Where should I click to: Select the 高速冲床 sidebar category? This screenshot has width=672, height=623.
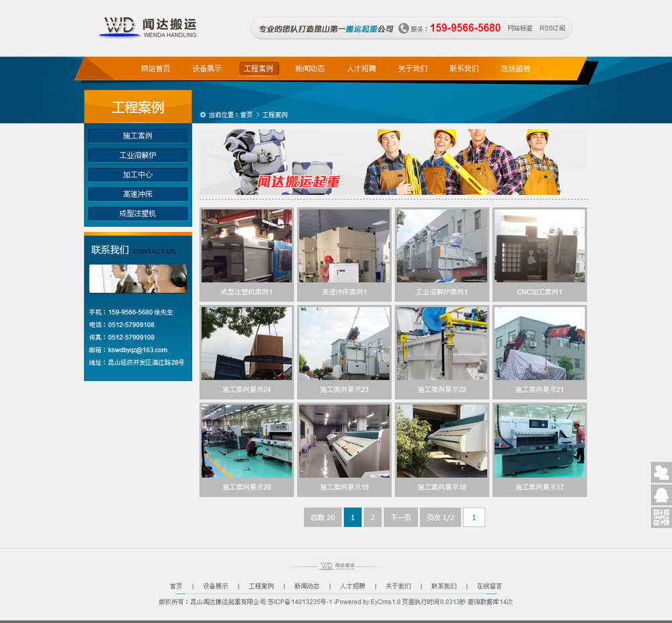pyautogui.click(x=138, y=194)
